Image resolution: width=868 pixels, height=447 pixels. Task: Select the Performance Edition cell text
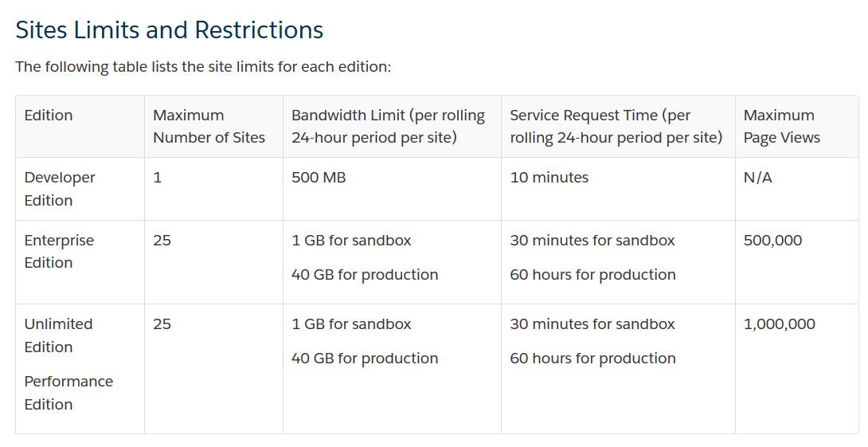68,393
